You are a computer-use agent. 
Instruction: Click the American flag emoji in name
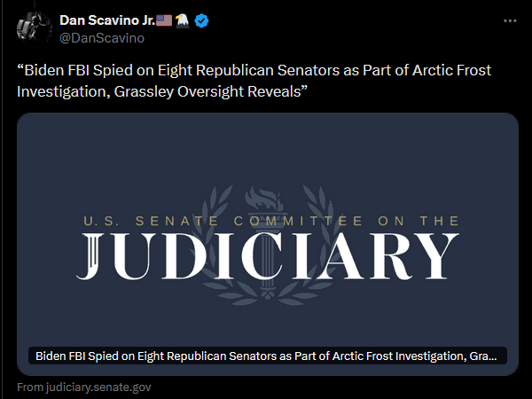click(x=165, y=21)
